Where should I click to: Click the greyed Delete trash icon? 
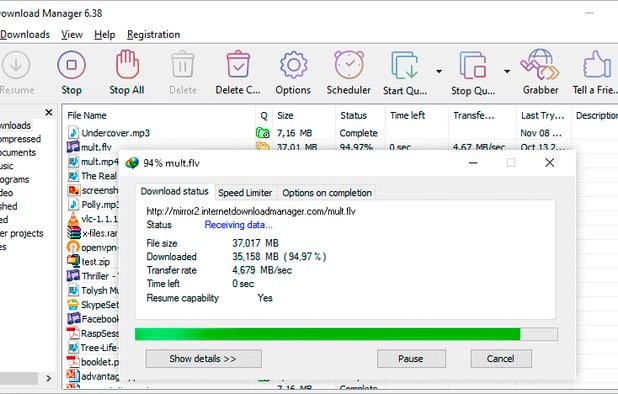(183, 64)
